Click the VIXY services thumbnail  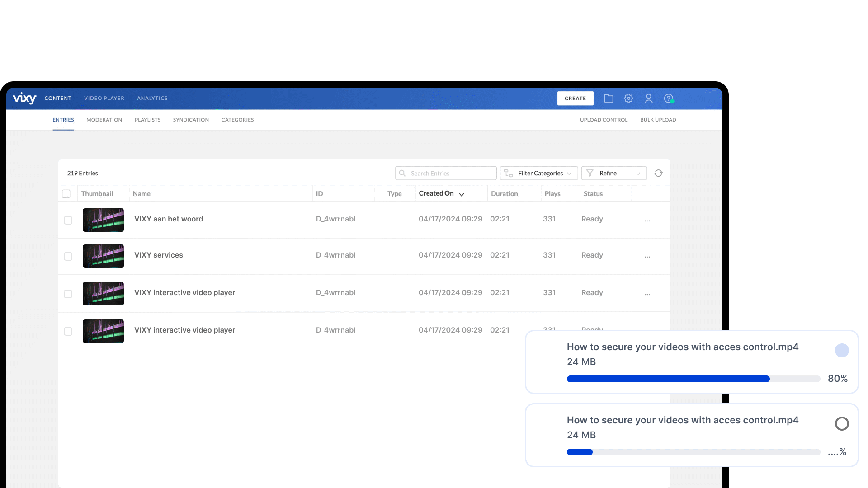point(103,256)
